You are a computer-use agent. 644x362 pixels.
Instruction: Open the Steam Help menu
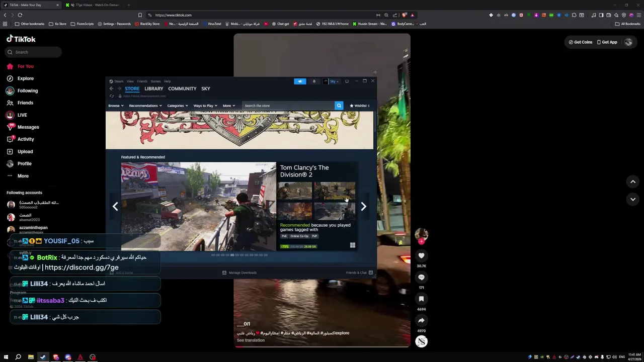coord(167,81)
